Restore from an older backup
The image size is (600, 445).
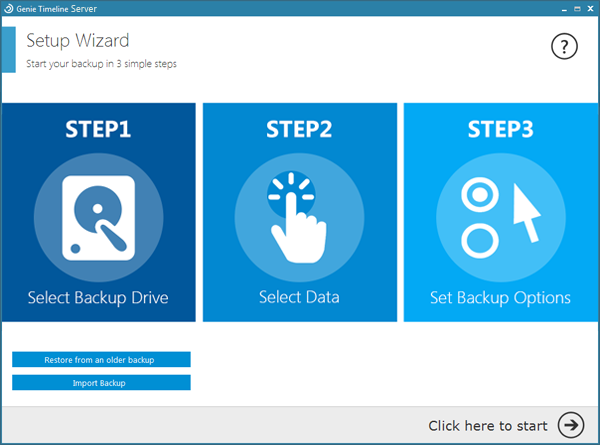(101, 360)
